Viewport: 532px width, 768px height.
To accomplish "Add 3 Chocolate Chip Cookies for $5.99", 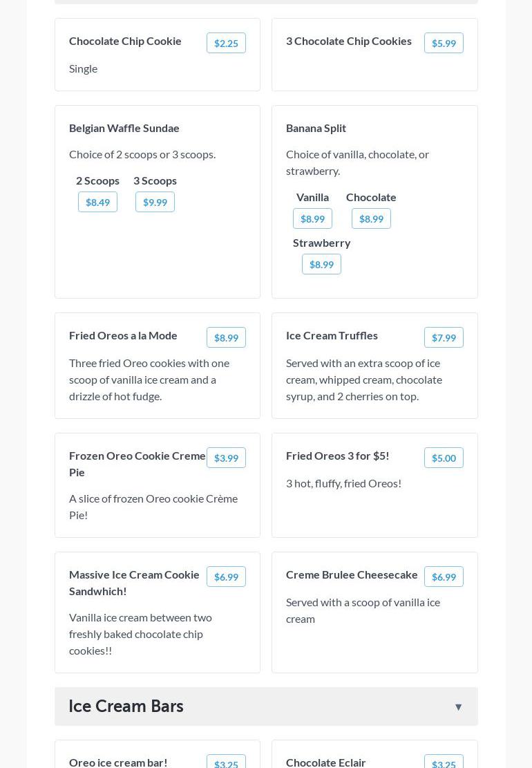I will point(444,43).
